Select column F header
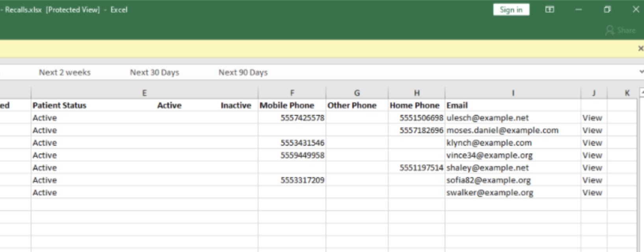Image resolution: width=644 pixels, height=252 pixels. coord(292,93)
